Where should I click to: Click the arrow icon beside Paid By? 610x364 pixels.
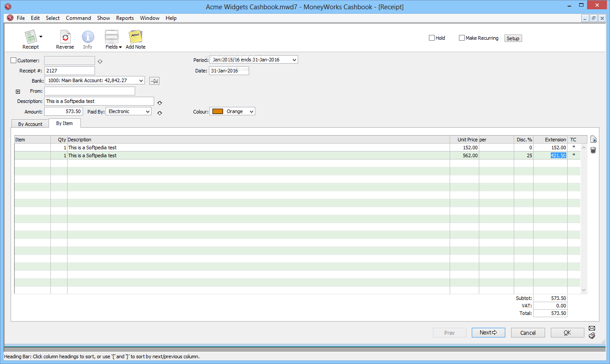coord(159,113)
